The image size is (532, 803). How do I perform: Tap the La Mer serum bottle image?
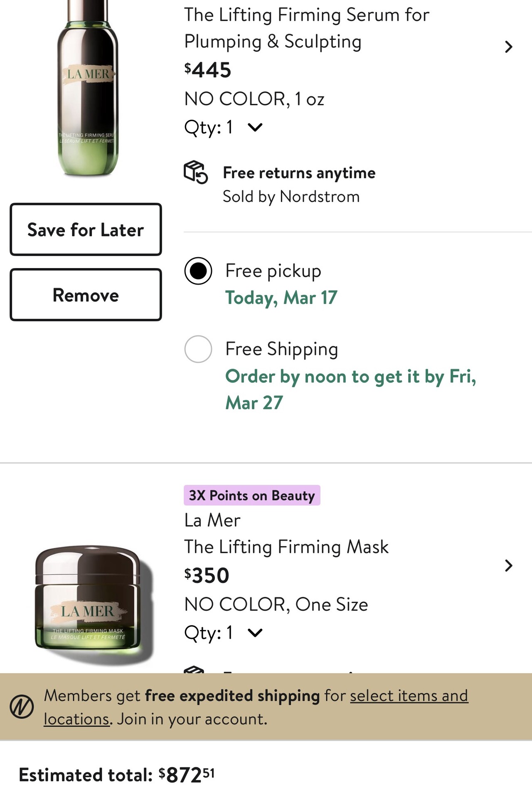[x=87, y=91]
